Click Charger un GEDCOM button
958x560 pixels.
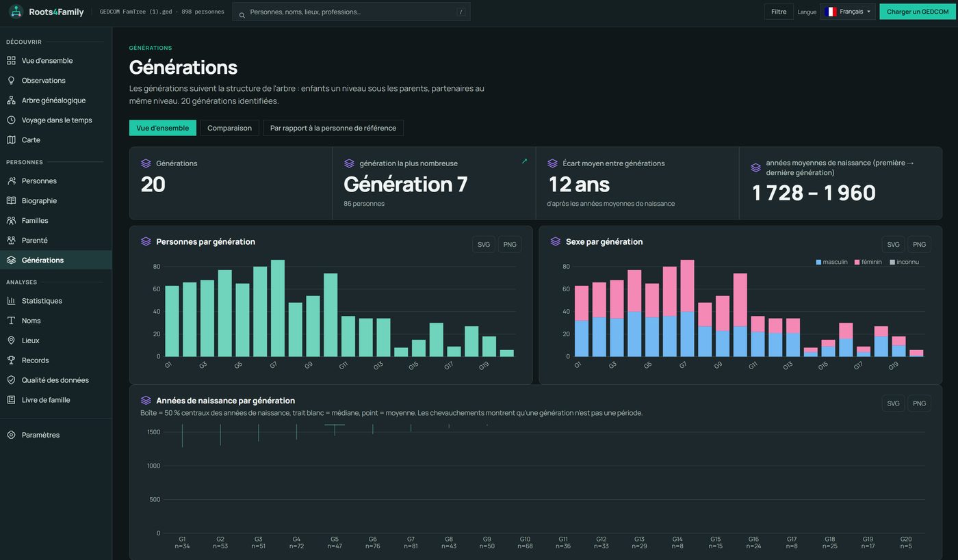(x=918, y=12)
